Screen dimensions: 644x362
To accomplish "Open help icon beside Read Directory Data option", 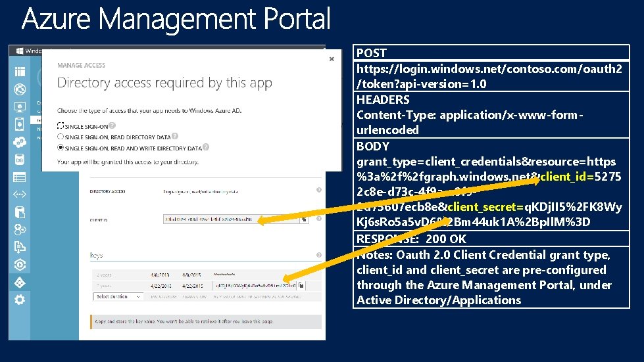I will coord(175,136).
